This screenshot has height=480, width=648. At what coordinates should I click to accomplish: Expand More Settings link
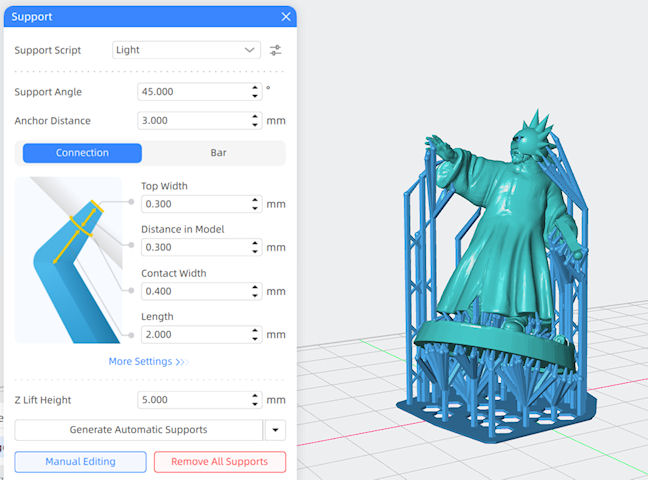(148, 362)
